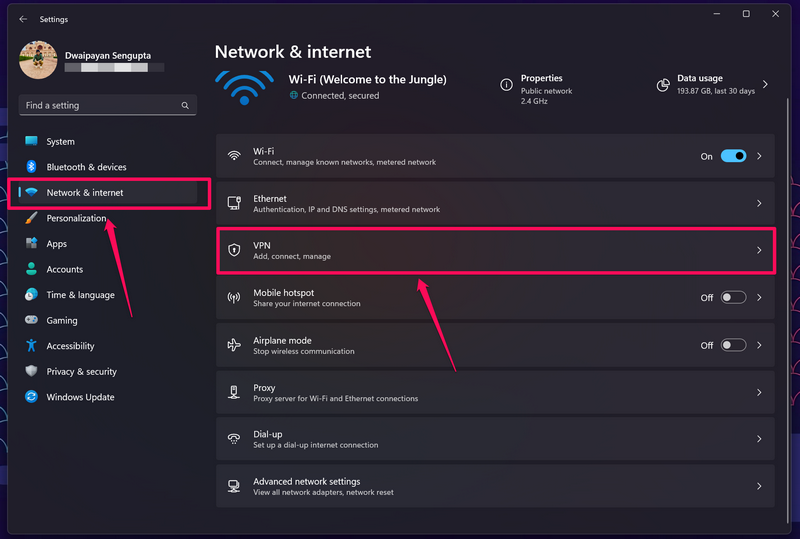Click the Properties info icon
The width and height of the screenshot is (800, 539).
pyautogui.click(x=507, y=85)
